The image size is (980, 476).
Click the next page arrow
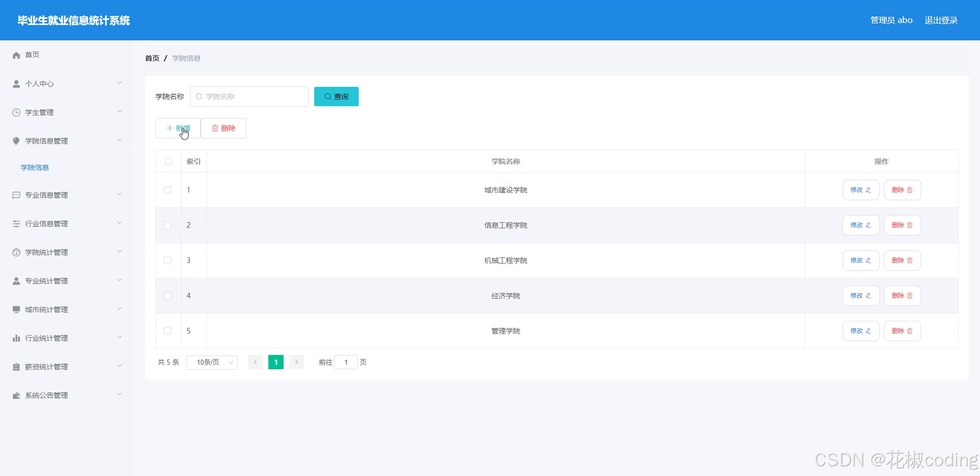pyautogui.click(x=296, y=362)
